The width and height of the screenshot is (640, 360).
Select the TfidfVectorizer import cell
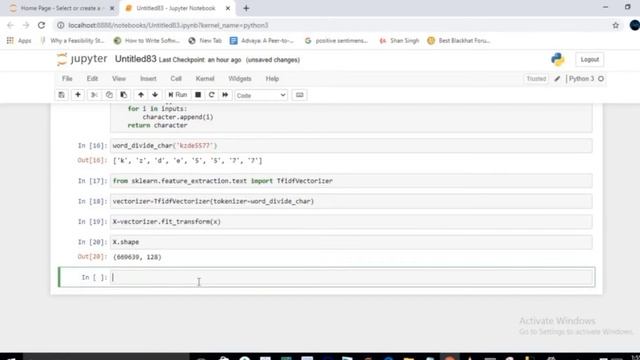(351, 181)
